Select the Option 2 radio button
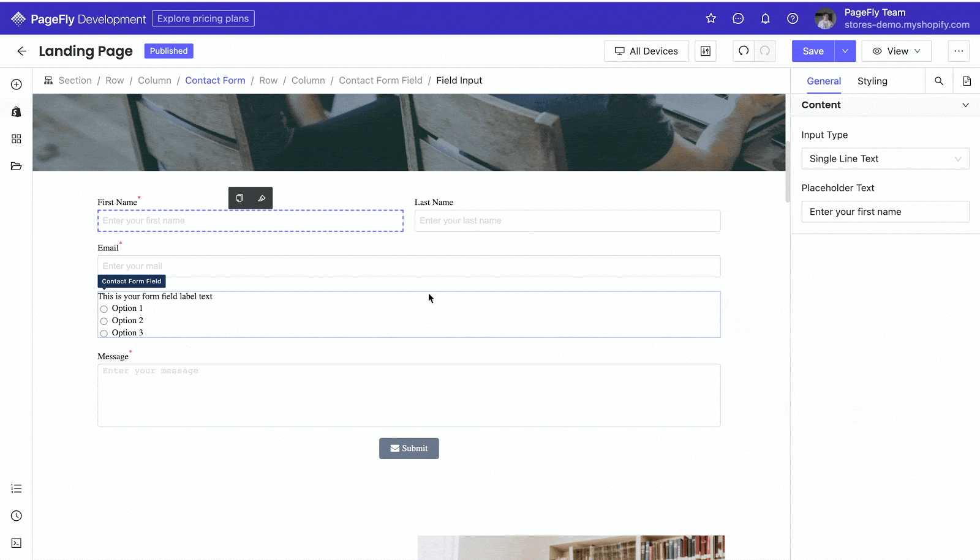This screenshot has height=560, width=980. click(x=104, y=321)
